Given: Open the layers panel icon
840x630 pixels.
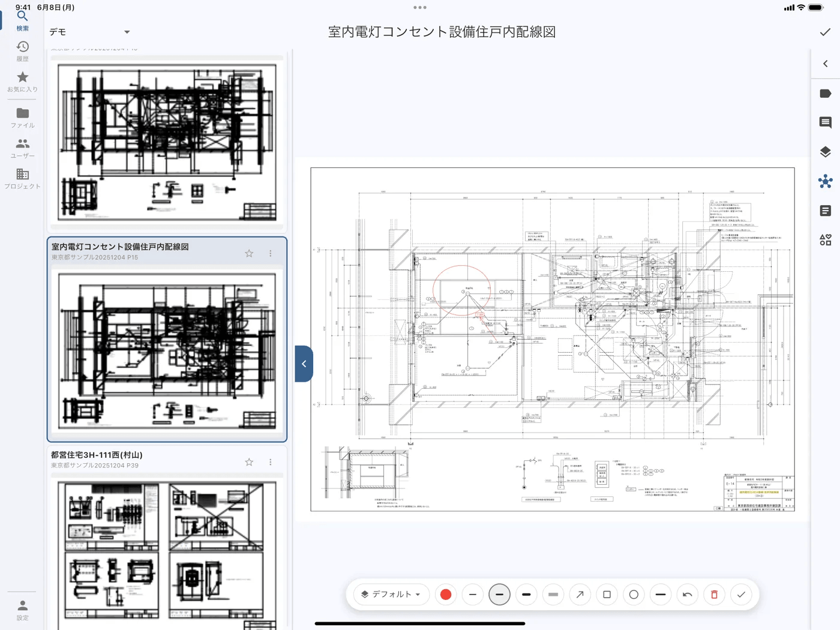Looking at the screenshot, I should (826, 152).
